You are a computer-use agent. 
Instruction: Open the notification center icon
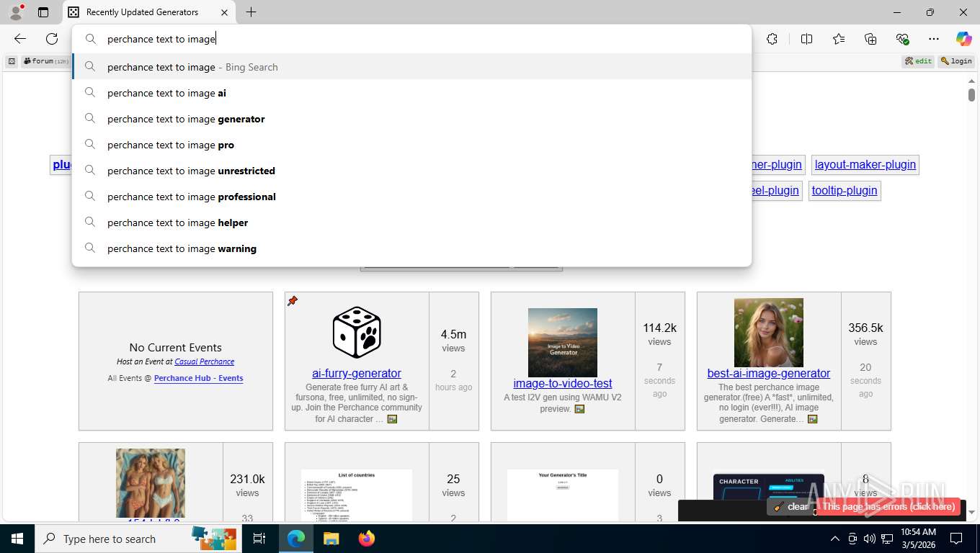click(x=956, y=539)
